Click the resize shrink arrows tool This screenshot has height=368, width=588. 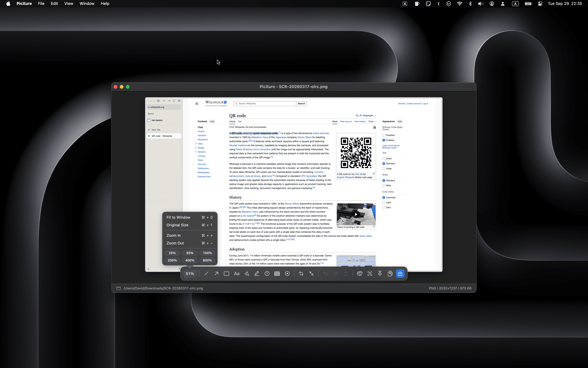point(311,273)
